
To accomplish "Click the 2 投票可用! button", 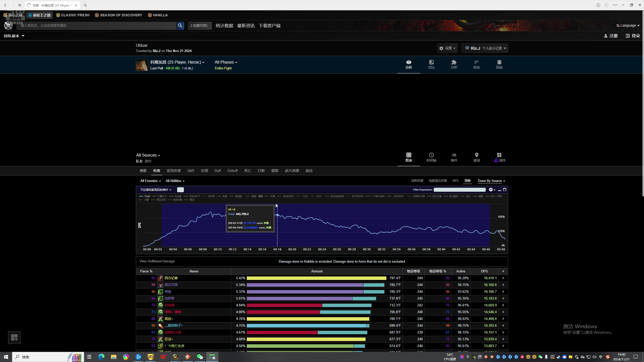I will click(x=200, y=25).
